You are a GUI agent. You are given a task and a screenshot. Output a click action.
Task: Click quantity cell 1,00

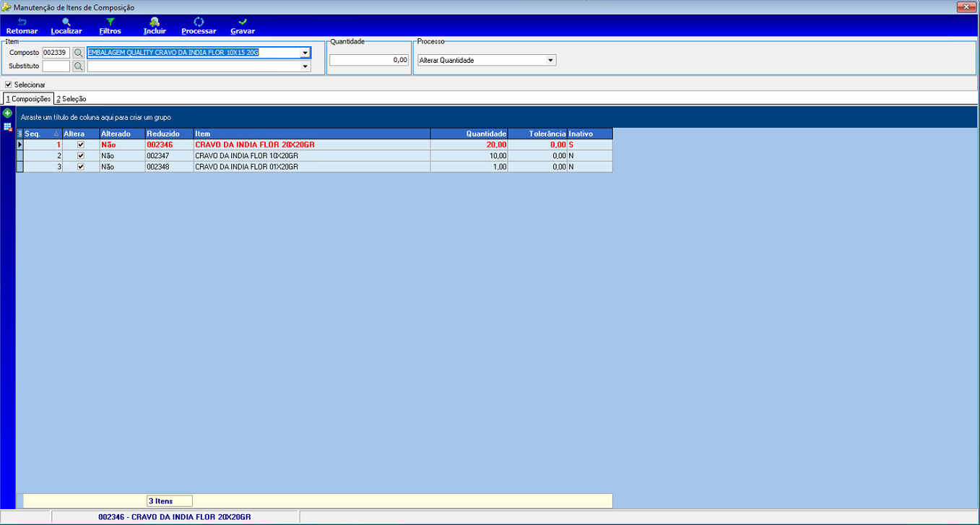point(469,166)
